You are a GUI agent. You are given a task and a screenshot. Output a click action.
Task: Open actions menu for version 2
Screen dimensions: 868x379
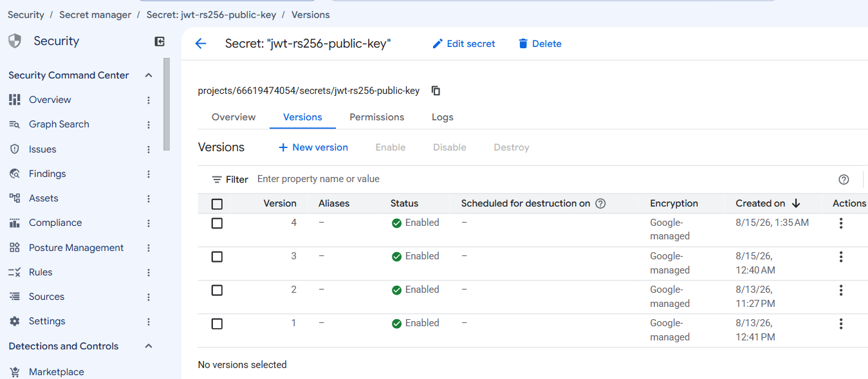tap(840, 290)
